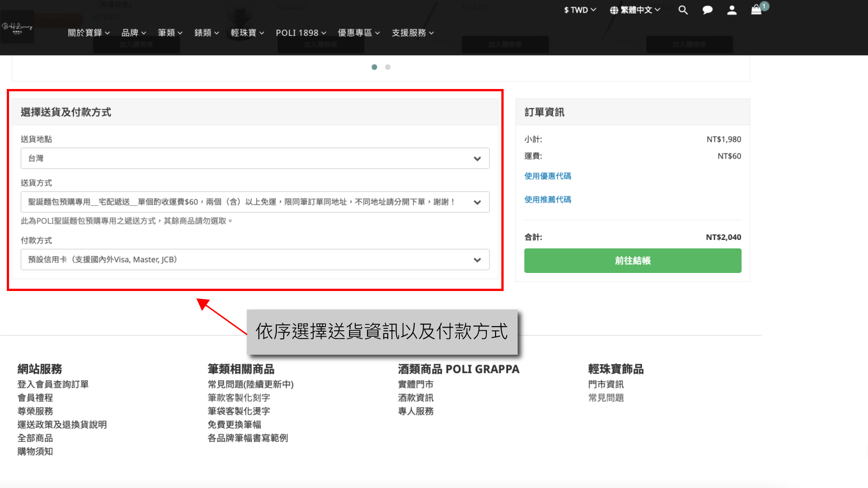Open the POLI 1898 menu

(x=301, y=33)
